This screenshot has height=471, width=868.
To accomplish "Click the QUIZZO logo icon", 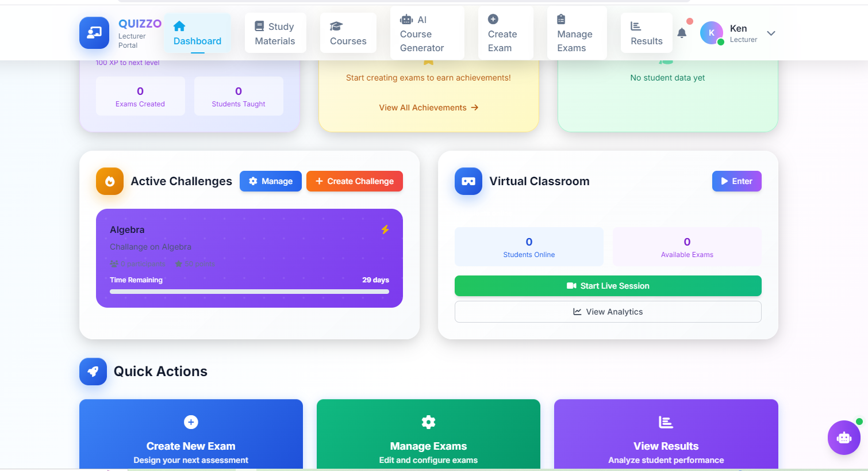I will pyautogui.click(x=94, y=33).
